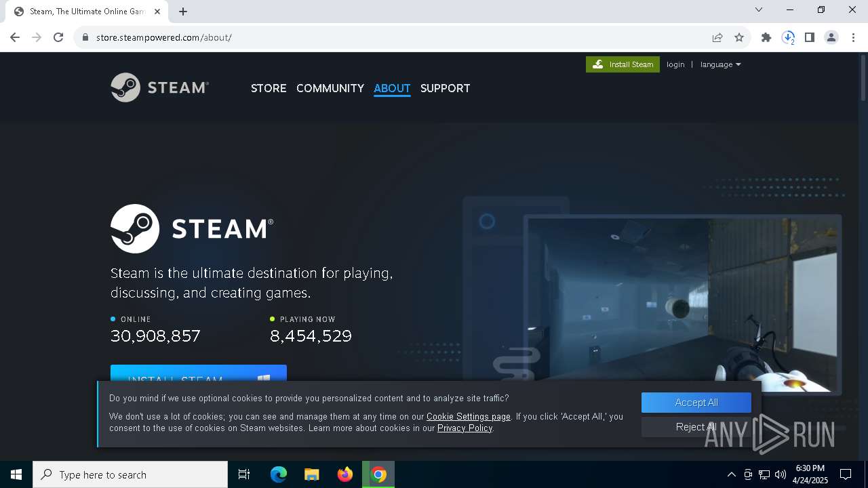Open the tab search chevron in title bar

coord(759,9)
